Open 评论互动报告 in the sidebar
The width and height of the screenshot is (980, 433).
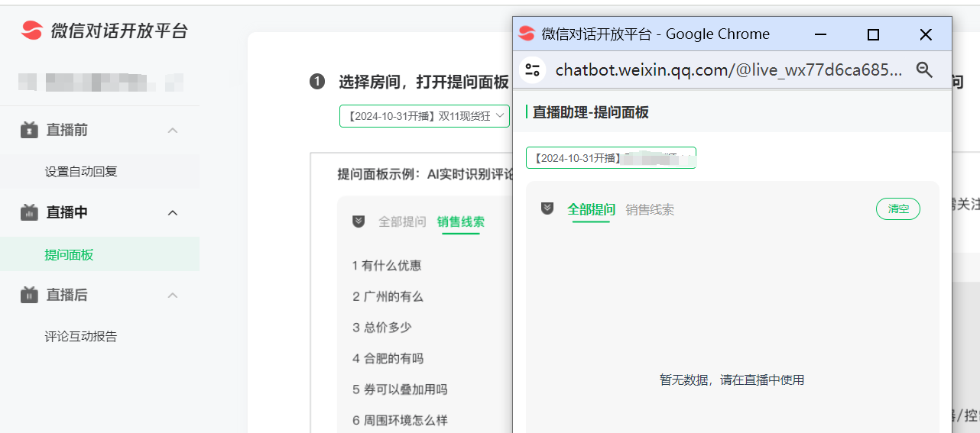81,336
